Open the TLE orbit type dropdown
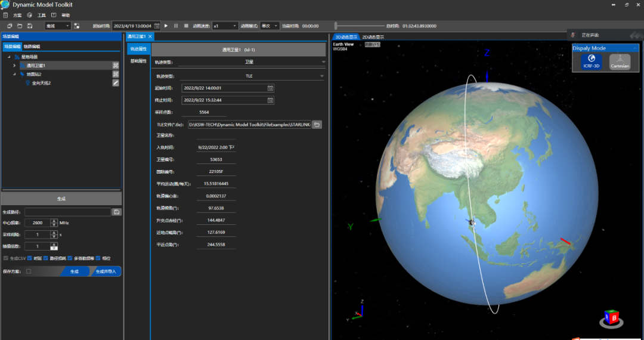Image resolution: width=644 pixels, height=340 pixels. [252, 76]
